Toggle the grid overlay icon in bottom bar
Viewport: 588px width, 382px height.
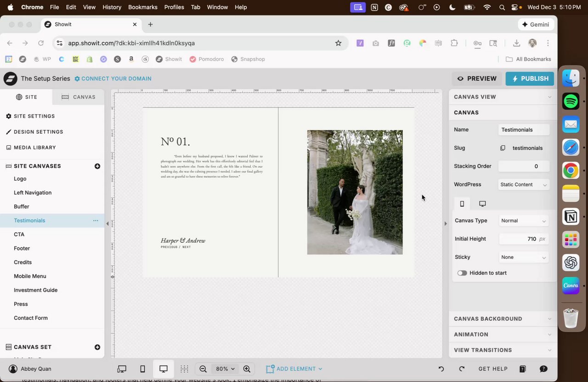click(x=184, y=369)
